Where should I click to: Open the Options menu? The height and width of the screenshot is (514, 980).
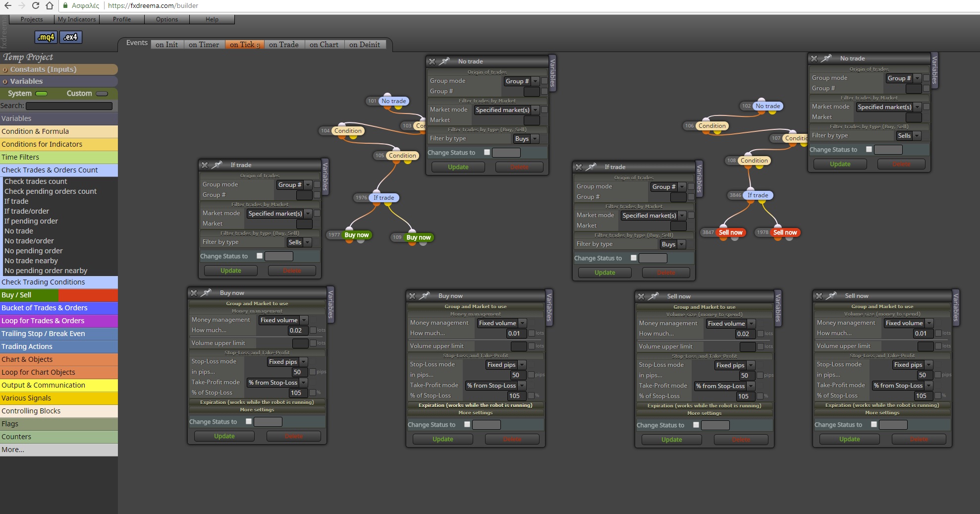click(x=167, y=19)
